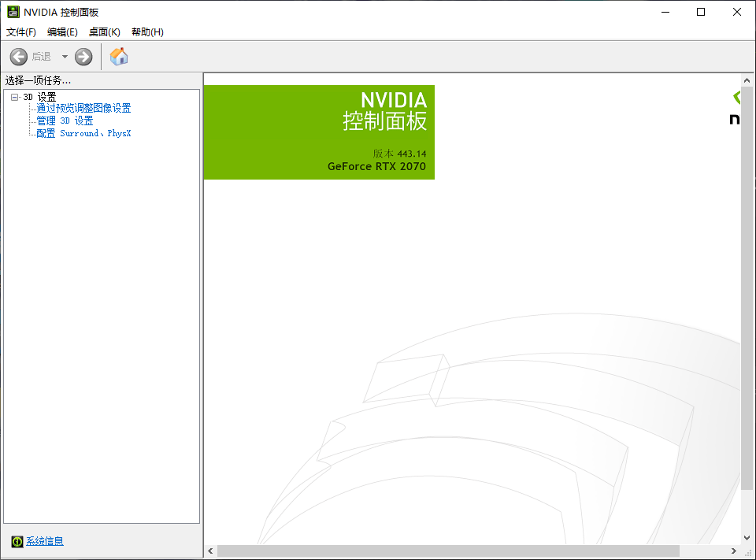Click the 系统信息 link
Image resolution: width=756 pixels, height=560 pixels.
pyautogui.click(x=45, y=541)
